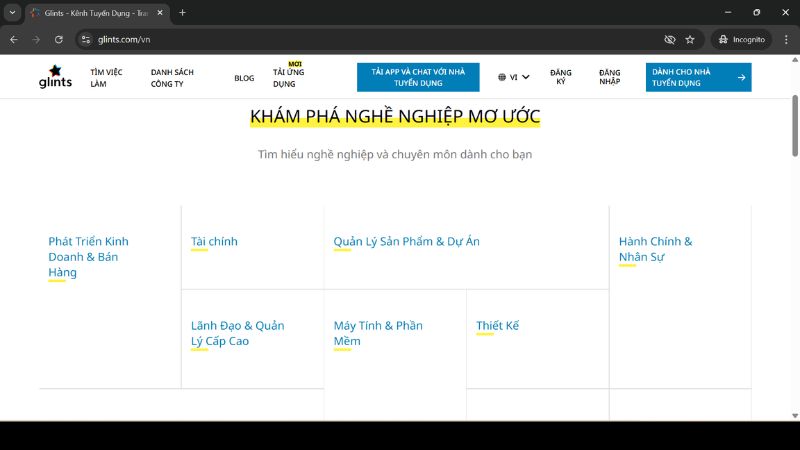Click the KHÁM PHÁ NGHỀ NGHIỆP MƠ ƯỚC heading

(x=395, y=116)
